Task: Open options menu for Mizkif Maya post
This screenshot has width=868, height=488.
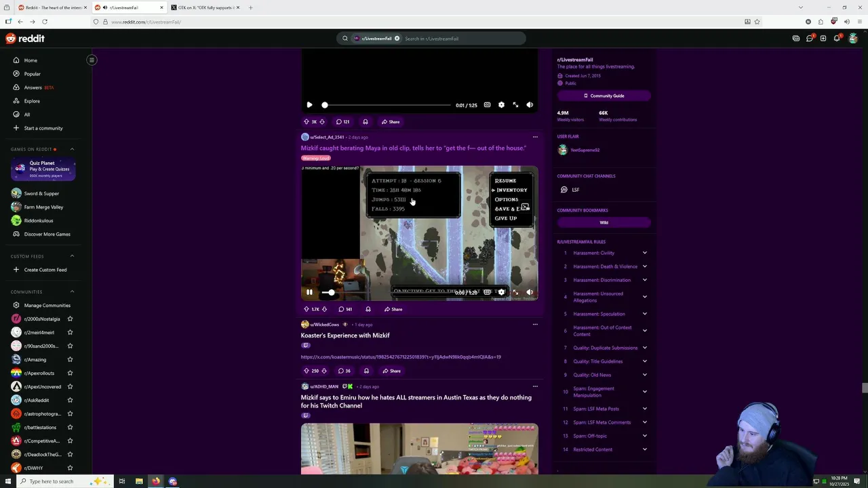Action: (535, 137)
